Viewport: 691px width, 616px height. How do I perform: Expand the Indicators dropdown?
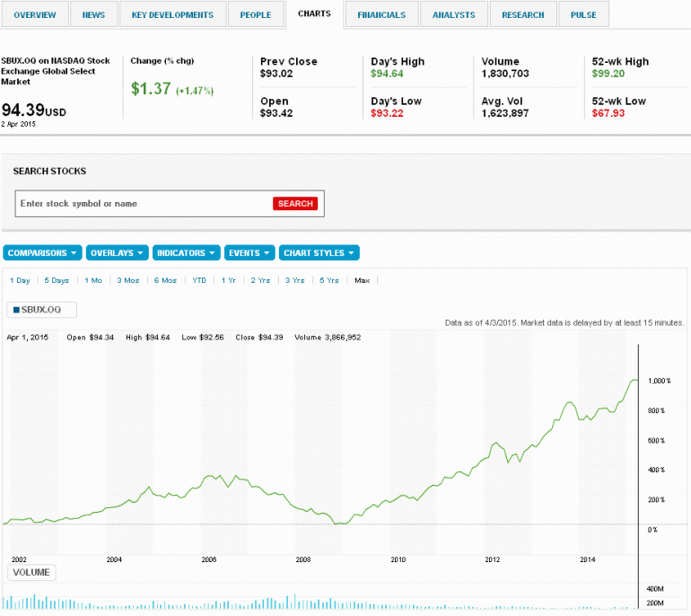pos(187,253)
